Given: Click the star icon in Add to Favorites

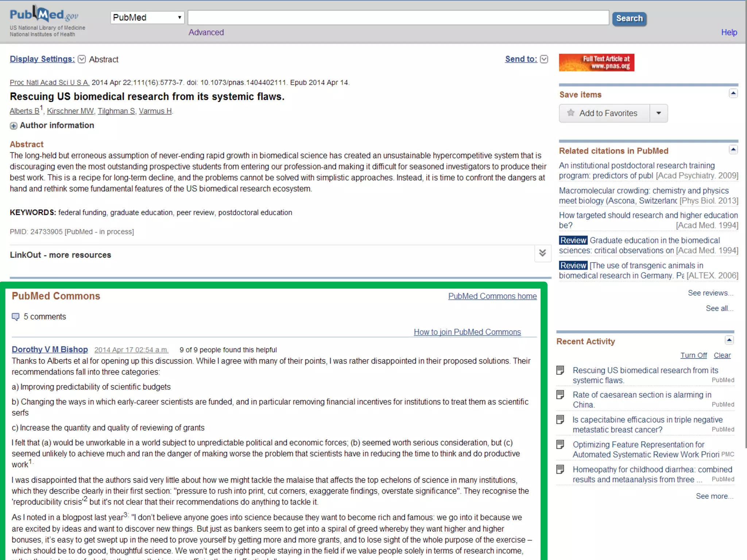Looking at the screenshot, I should point(571,113).
